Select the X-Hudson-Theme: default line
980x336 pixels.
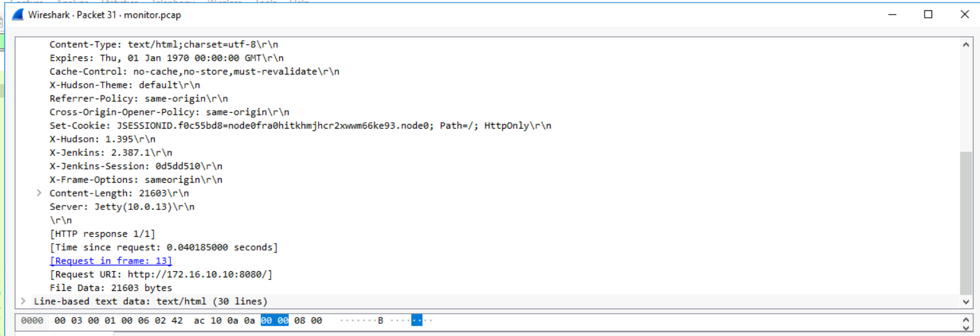[125, 85]
